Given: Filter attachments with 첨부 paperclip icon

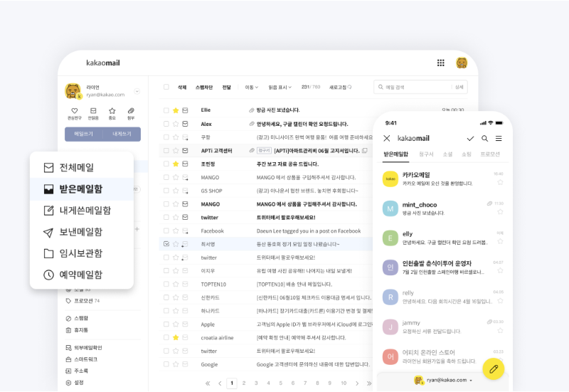Looking at the screenshot, I should pyautogui.click(x=131, y=113).
